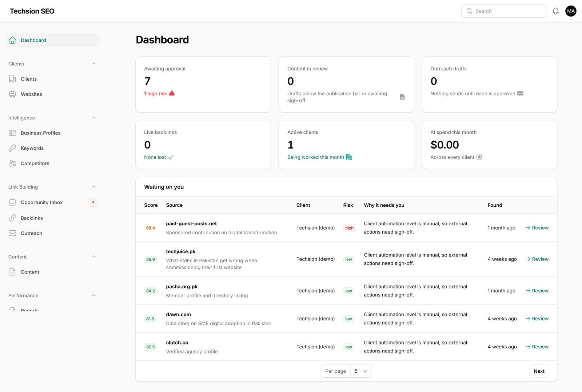Image resolution: width=582 pixels, height=392 pixels.
Task: Click the Content document icon in sidebar
Action: (x=12, y=272)
